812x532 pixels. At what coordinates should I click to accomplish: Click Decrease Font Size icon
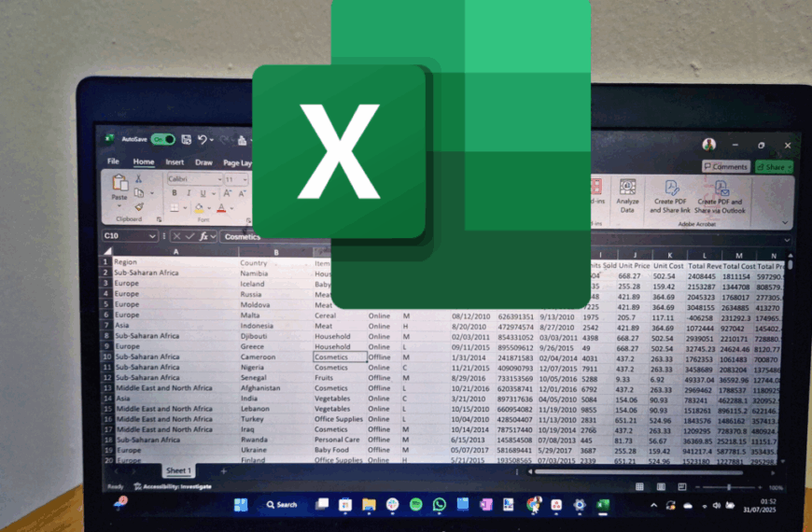(242, 194)
